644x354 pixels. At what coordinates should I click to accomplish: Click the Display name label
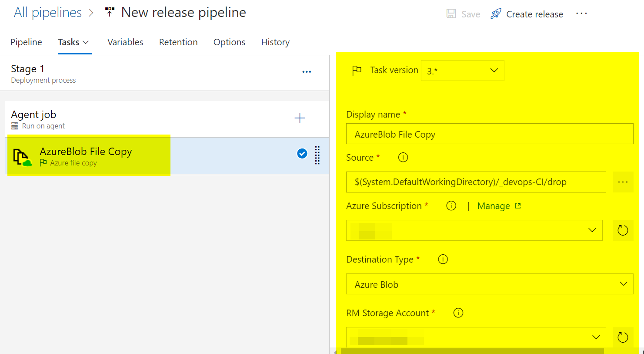coord(373,114)
